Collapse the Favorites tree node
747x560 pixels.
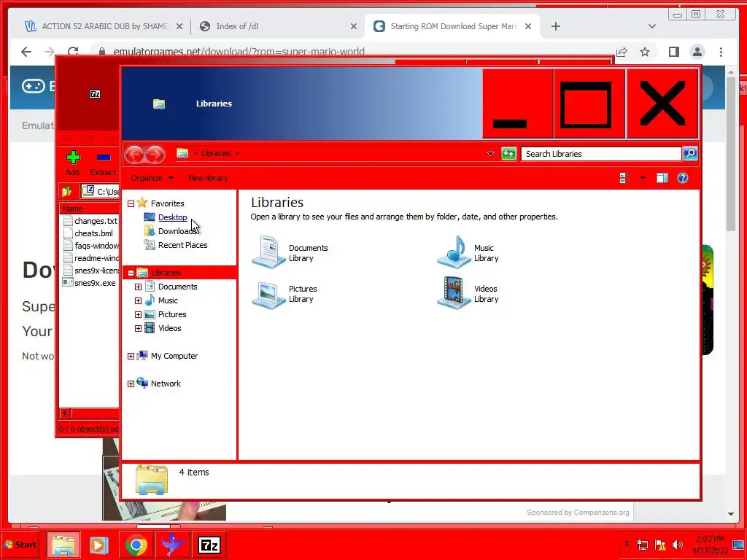point(131,204)
